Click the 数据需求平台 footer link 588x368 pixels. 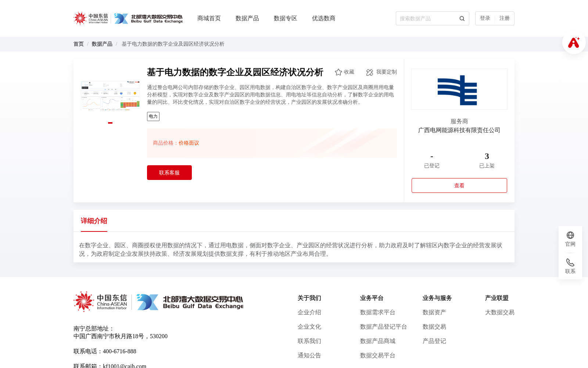(x=378, y=312)
